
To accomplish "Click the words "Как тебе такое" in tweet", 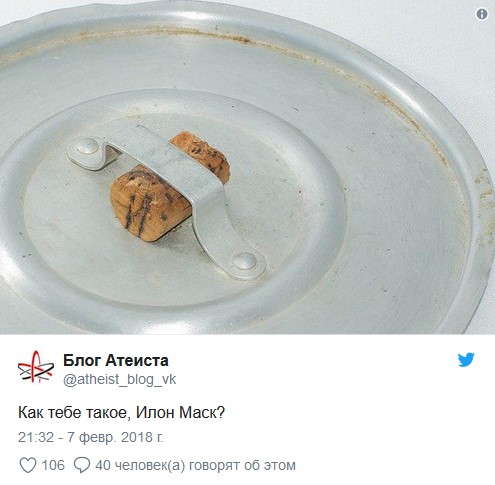I will click(72, 413).
